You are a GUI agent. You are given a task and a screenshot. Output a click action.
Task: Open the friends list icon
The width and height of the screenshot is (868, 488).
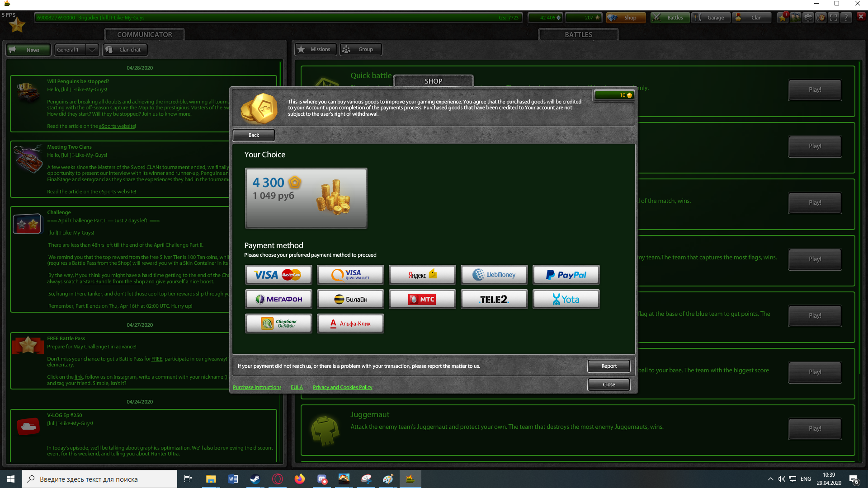[x=795, y=18]
